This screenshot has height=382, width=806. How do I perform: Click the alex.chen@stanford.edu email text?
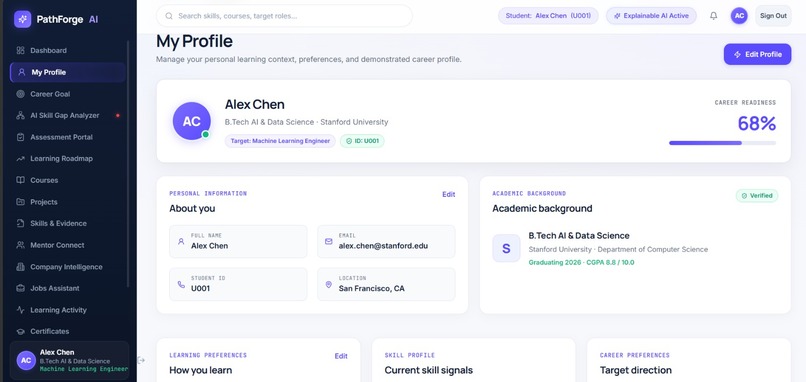[x=383, y=246]
